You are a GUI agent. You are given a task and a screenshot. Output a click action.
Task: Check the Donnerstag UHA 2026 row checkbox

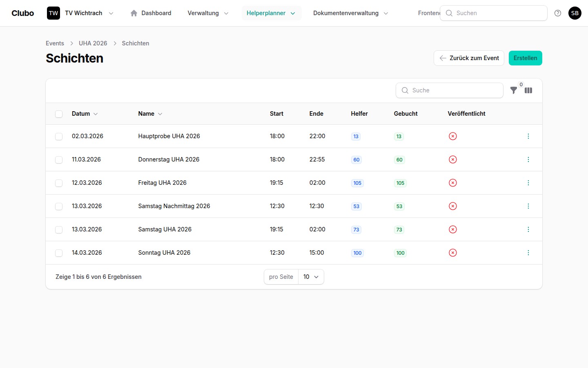(59, 160)
